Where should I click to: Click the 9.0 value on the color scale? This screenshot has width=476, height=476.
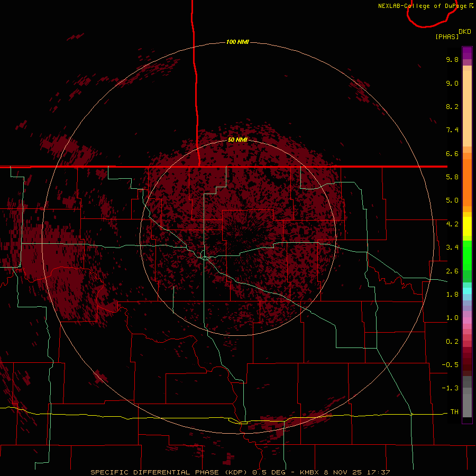click(452, 83)
